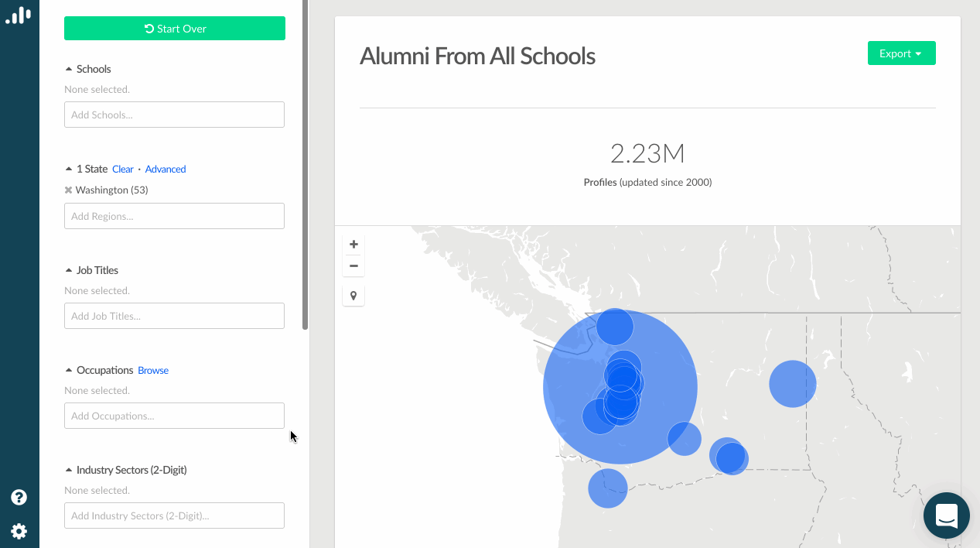This screenshot has width=980, height=548.
Task: Zoom out on the map
Action: pos(353,265)
